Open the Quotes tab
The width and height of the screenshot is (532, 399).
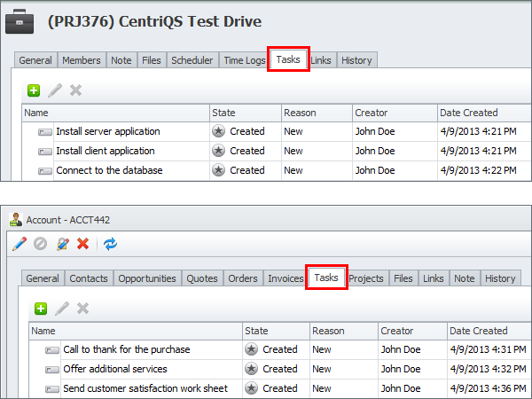[x=202, y=278]
